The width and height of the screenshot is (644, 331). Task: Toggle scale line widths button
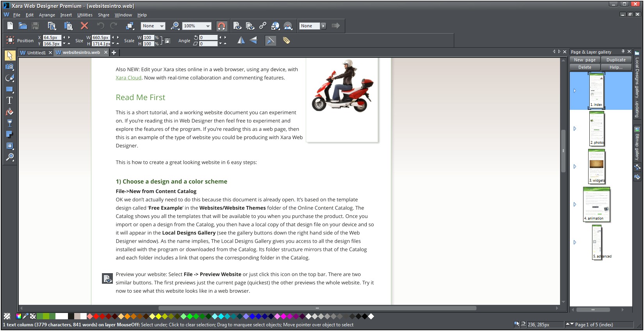tap(270, 40)
